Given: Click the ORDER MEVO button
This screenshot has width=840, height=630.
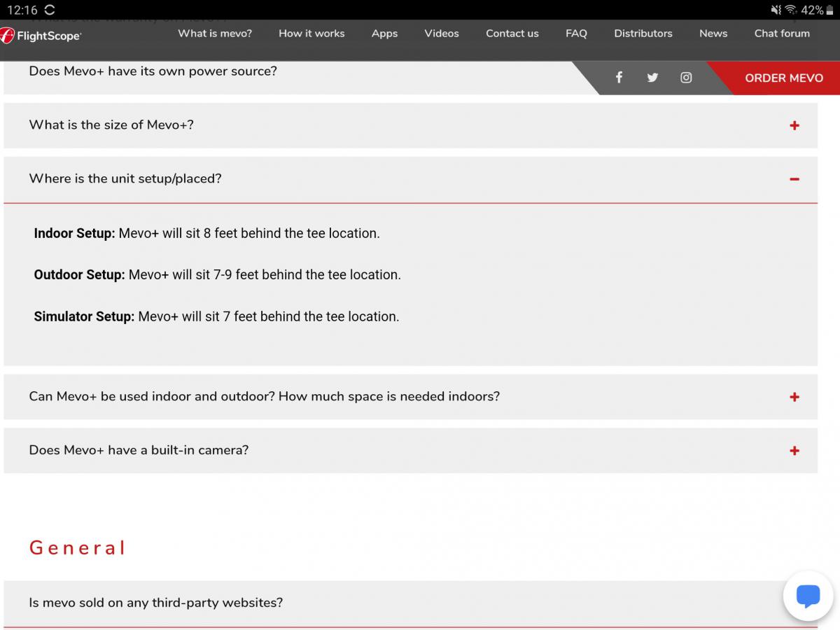Looking at the screenshot, I should click(x=784, y=78).
